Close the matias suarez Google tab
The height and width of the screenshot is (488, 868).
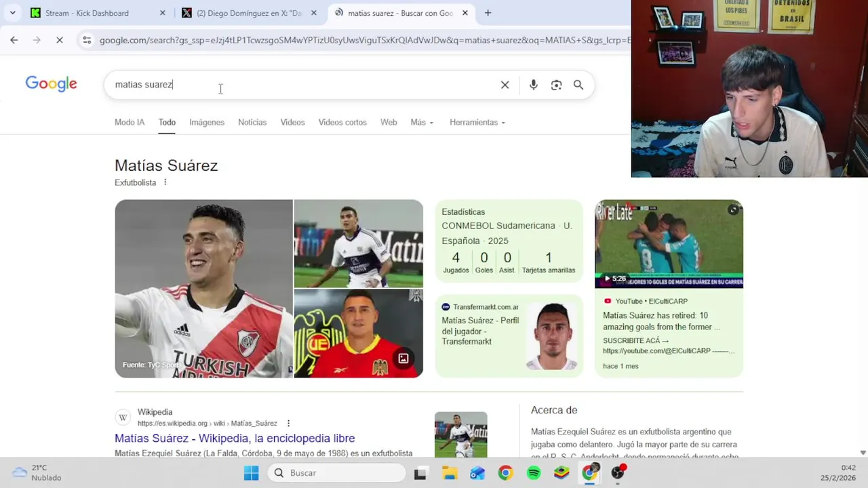(x=465, y=13)
